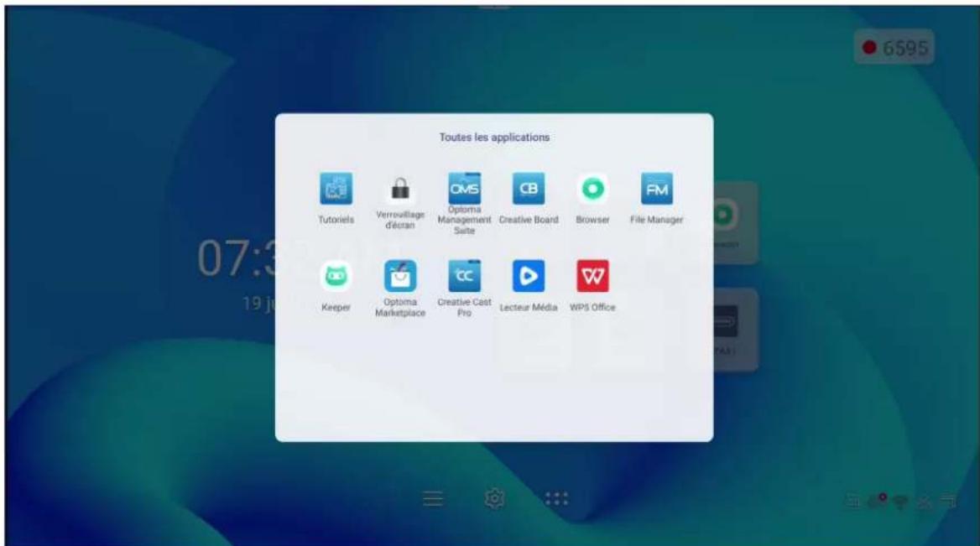The height and width of the screenshot is (546, 980).
Task: Launch the Keeper app
Action: (336, 276)
